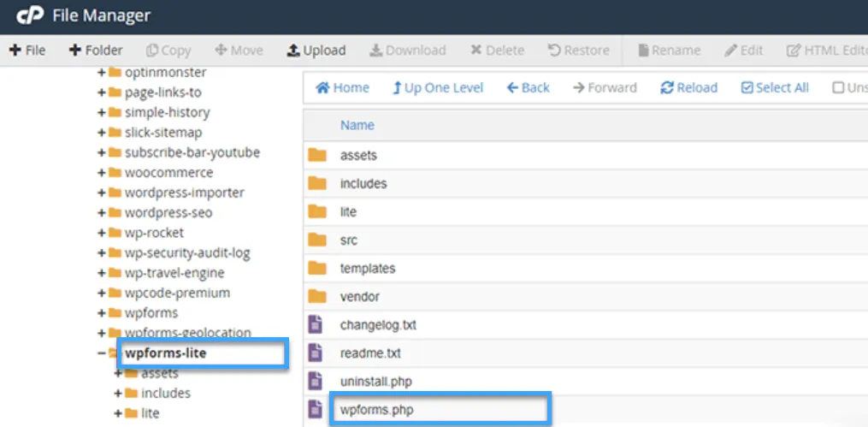
Task: Expand the wp-rocket tree node
Action: tap(101, 233)
